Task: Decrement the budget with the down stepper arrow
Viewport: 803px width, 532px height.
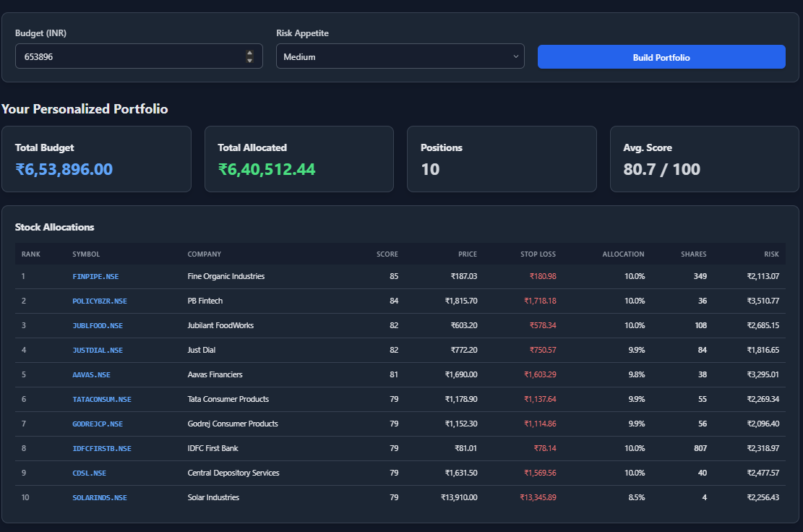Action: 249,60
